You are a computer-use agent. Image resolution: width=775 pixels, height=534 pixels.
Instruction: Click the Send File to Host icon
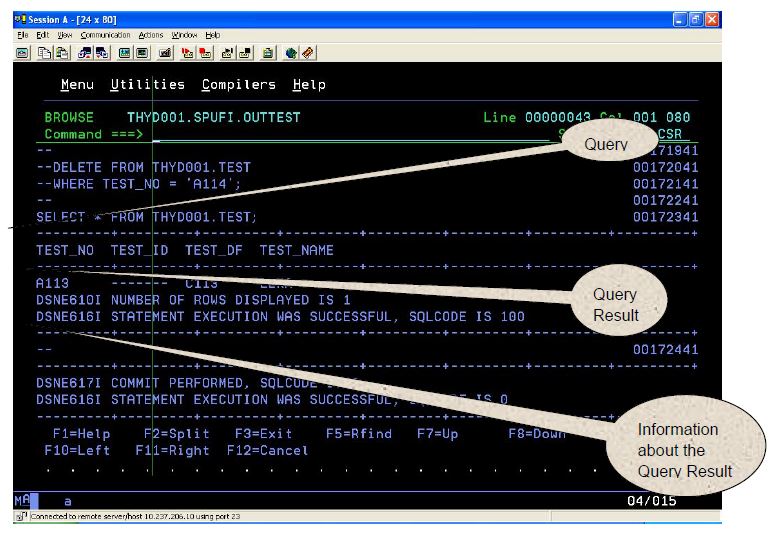point(85,53)
